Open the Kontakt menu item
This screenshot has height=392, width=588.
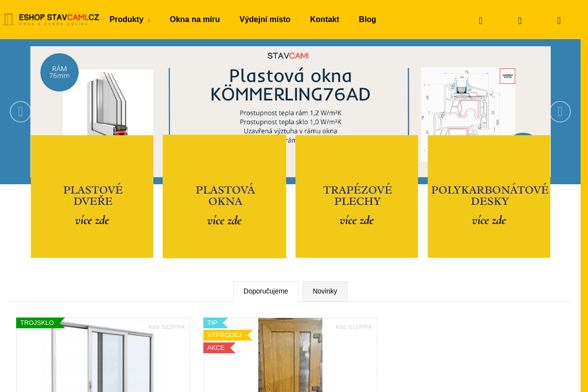(324, 19)
